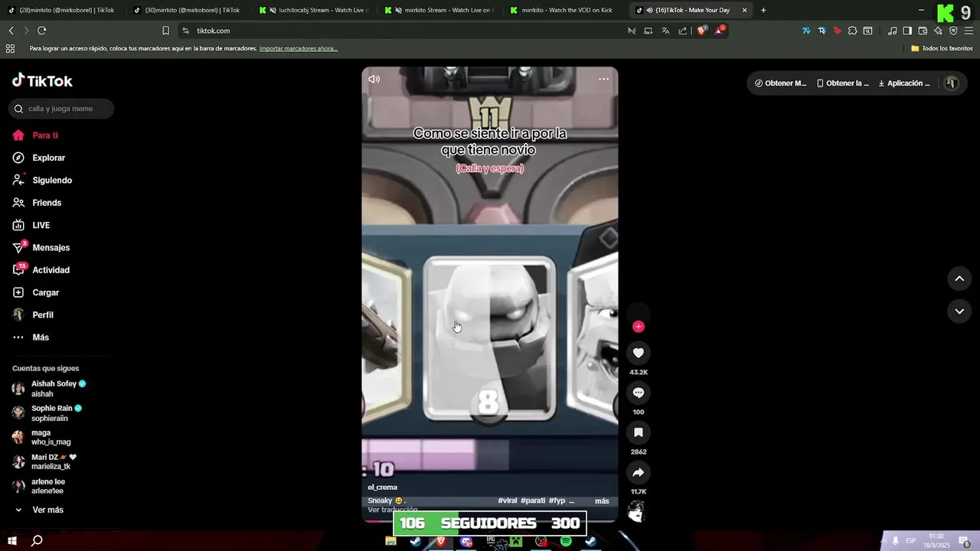Unmute the TikTok video with speaker icon
The width and height of the screenshot is (980, 551).
[x=374, y=79]
